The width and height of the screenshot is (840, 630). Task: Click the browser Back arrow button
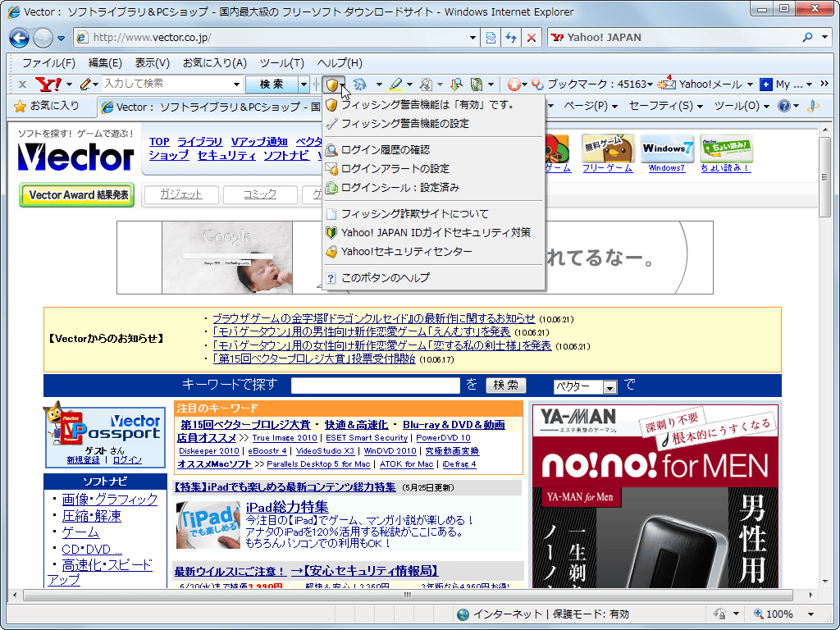click(x=20, y=38)
